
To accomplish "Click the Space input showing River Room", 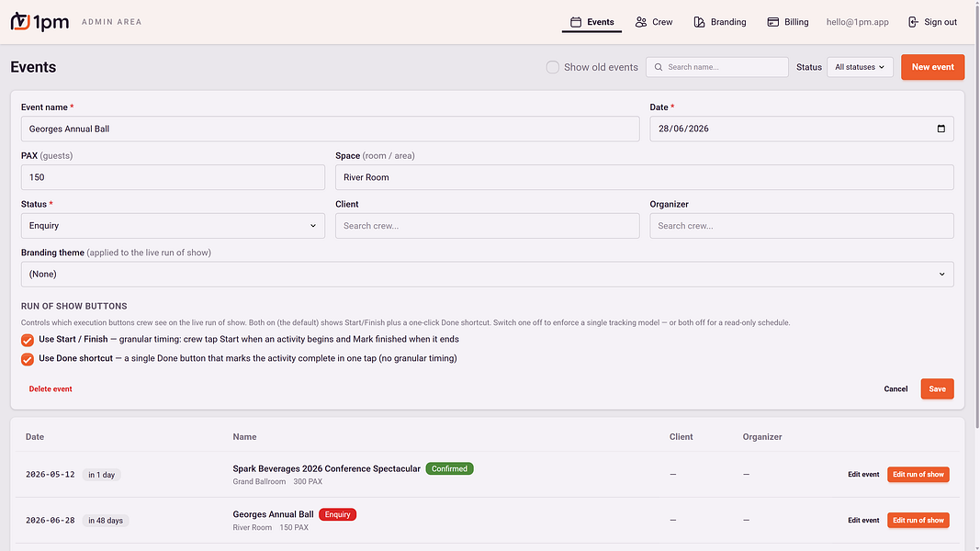I will point(645,177).
